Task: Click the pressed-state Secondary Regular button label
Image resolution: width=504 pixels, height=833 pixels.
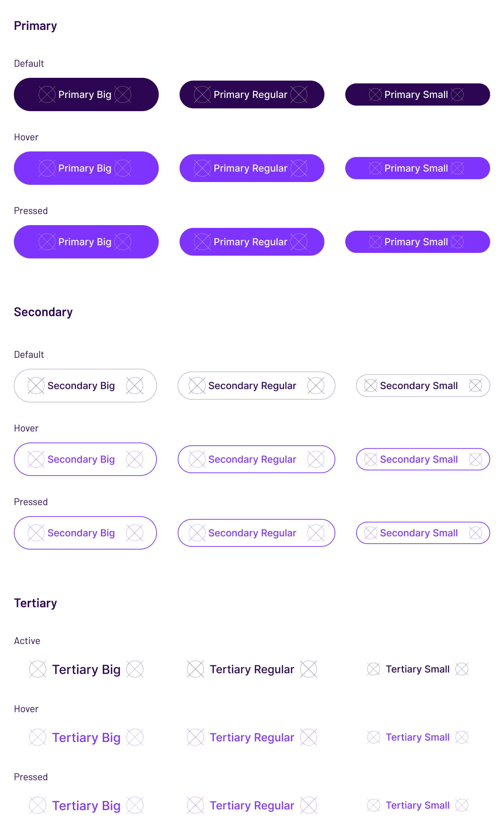Action: pyautogui.click(x=252, y=533)
